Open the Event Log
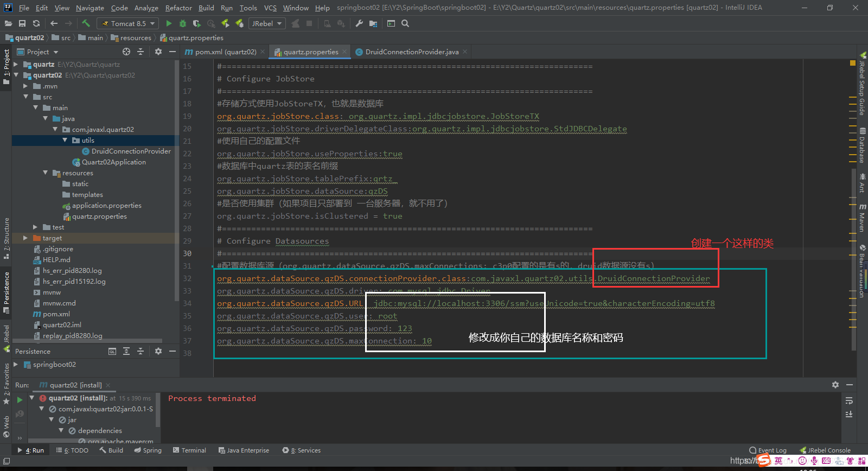Image resolution: width=868 pixels, height=471 pixels. pyautogui.click(x=768, y=450)
